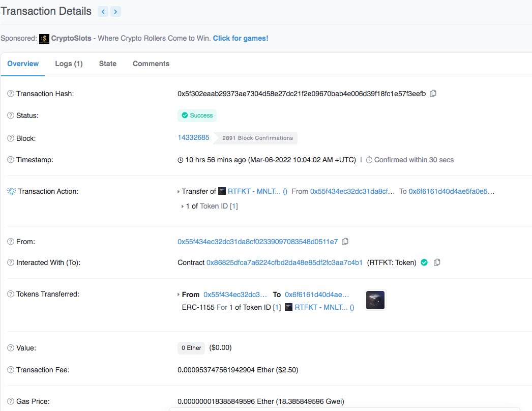The height and width of the screenshot is (411, 532).
Task: Open help icon beside Block
Action: click(11, 138)
